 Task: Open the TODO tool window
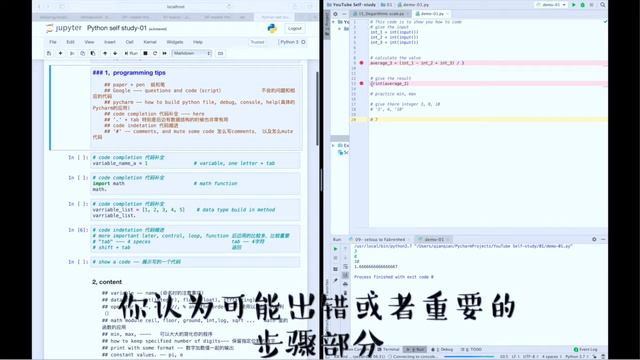(x=472, y=350)
